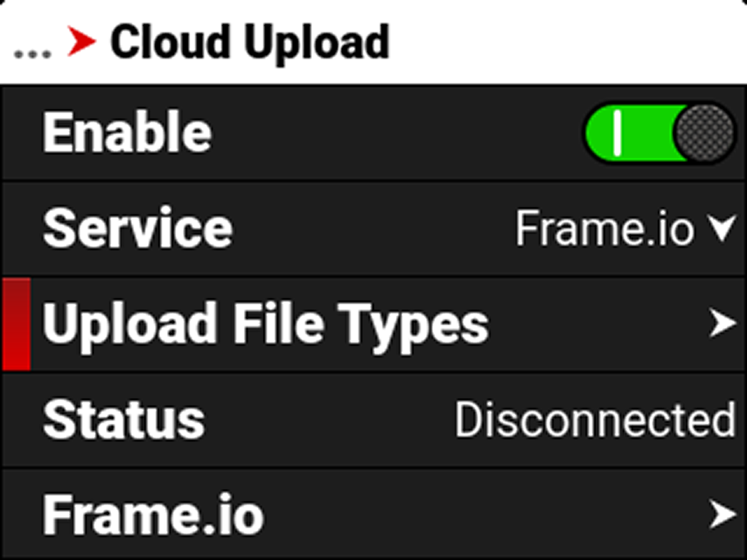Click empty space in Service row
The height and width of the screenshot is (560, 747).
(x=374, y=228)
